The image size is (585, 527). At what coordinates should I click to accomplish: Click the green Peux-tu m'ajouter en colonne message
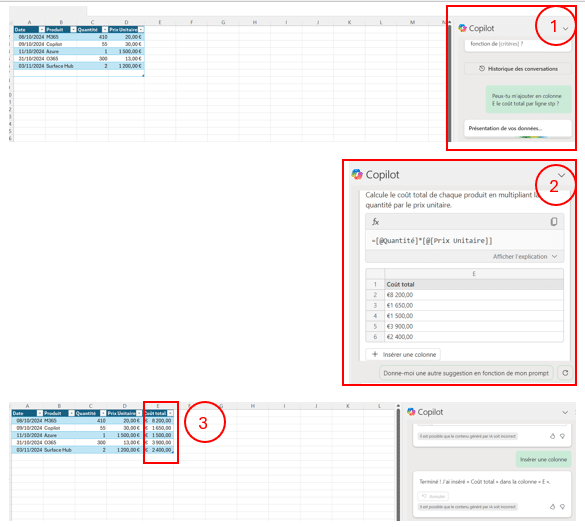click(528, 100)
